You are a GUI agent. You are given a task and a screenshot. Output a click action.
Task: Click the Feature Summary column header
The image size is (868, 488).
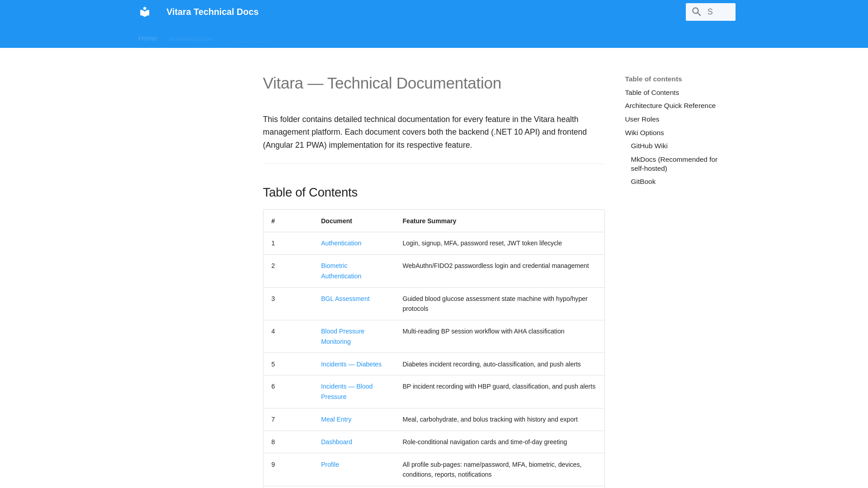429,221
